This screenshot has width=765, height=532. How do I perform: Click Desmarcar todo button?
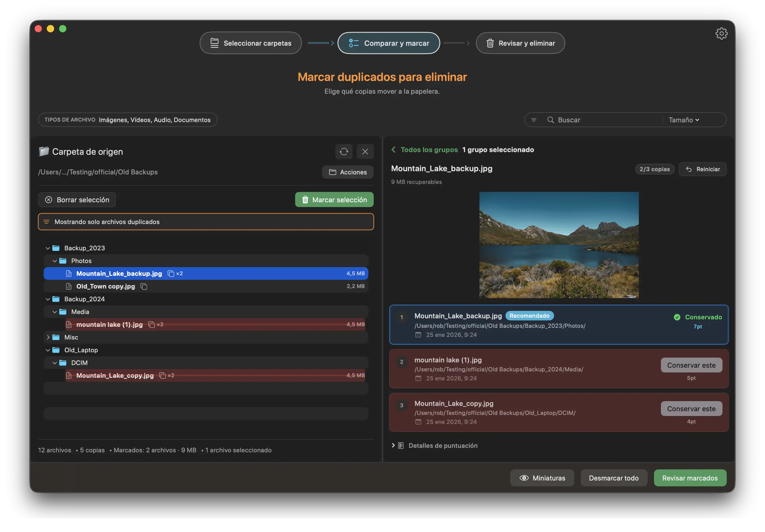pos(614,478)
